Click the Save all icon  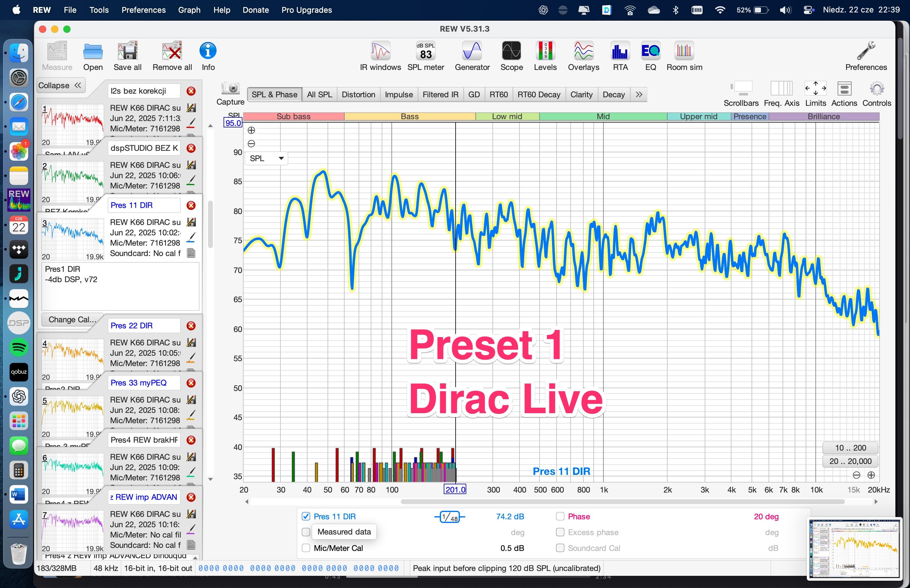(127, 56)
